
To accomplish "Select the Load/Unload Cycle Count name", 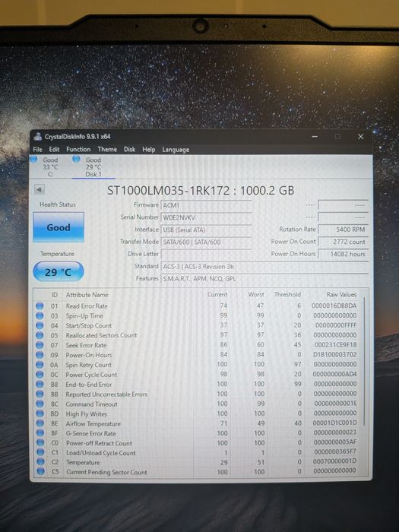I will coord(101,453).
